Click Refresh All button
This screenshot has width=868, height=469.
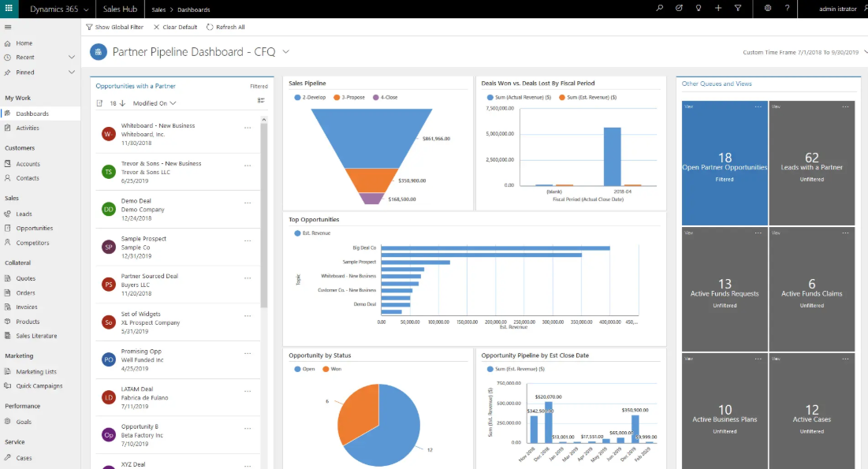point(225,27)
